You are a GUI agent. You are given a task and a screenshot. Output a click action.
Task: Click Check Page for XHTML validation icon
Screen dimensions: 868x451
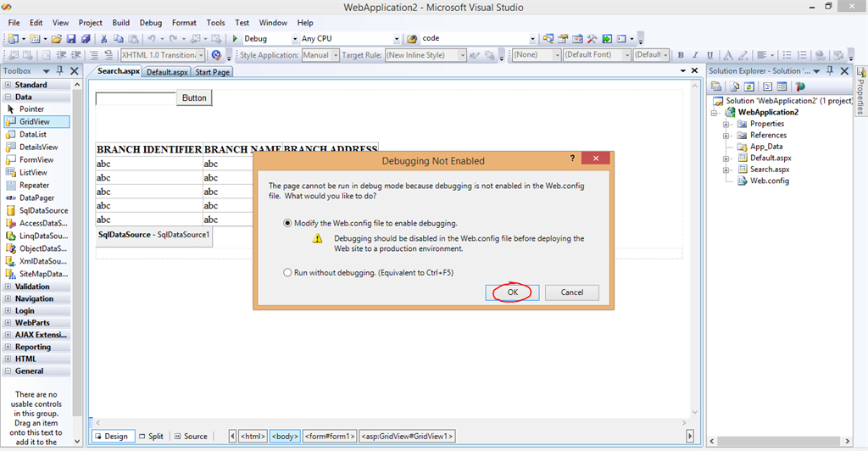click(x=216, y=55)
